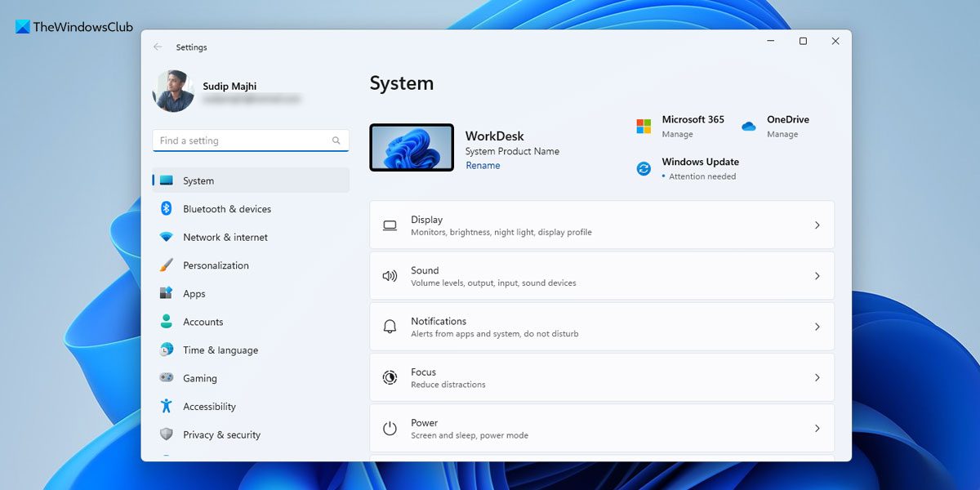Click the WorkDesk desktop wallpaper thumbnail
The height and width of the screenshot is (490, 980).
tap(412, 148)
